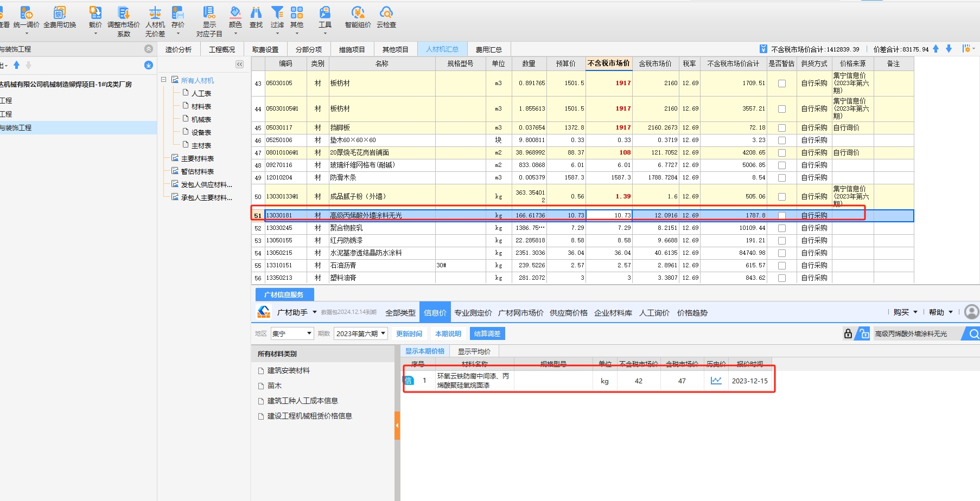Image resolution: width=980 pixels, height=501 pixels.
Task: Click the yen calculator icon beside 不含税市场价合计
Action: [763, 49]
